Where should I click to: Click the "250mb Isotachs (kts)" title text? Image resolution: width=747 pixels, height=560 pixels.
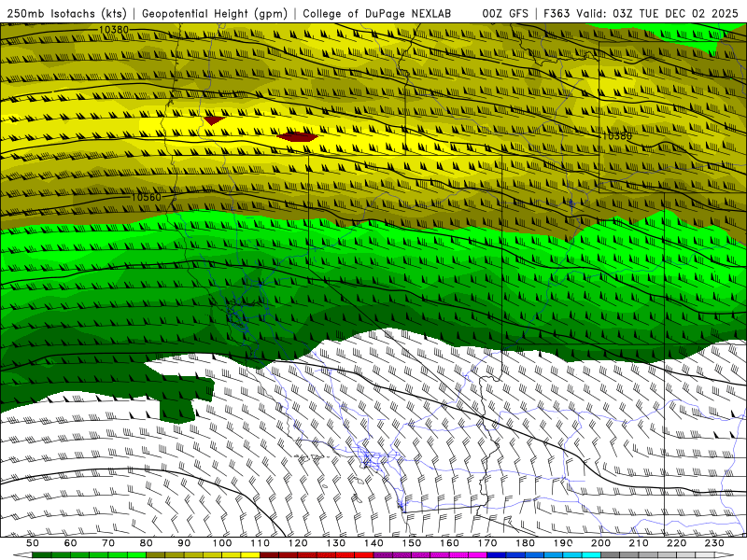click(66, 13)
